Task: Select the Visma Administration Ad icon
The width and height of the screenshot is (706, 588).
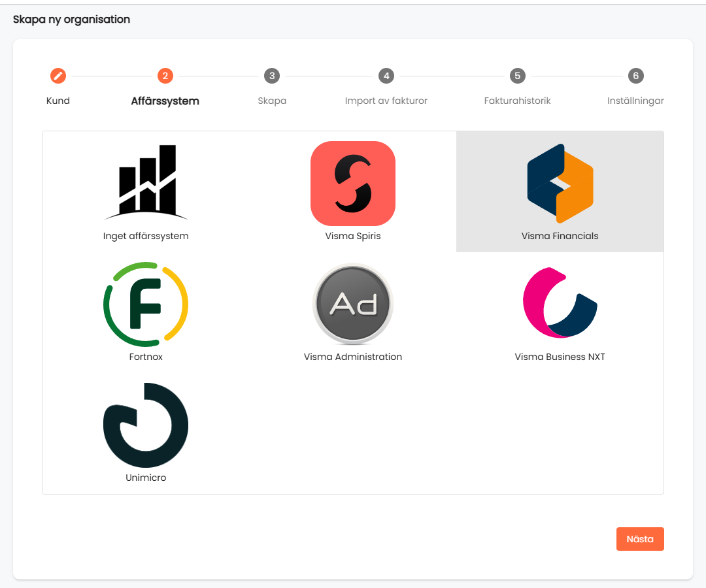Action: [x=353, y=304]
